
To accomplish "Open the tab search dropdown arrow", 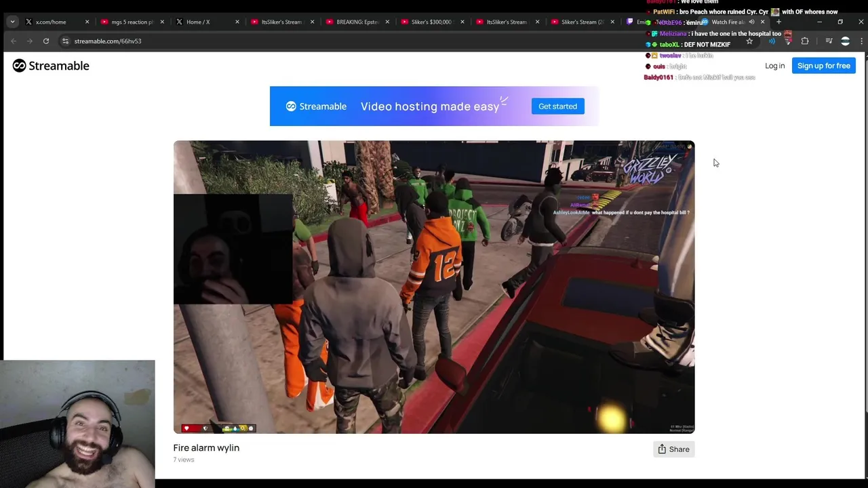I will click(12, 22).
